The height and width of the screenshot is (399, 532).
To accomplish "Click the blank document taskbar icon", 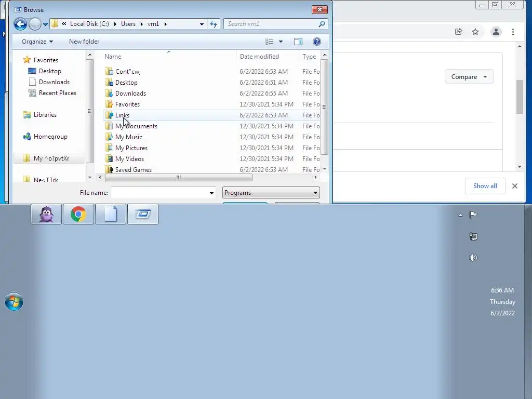I will pos(111,214).
